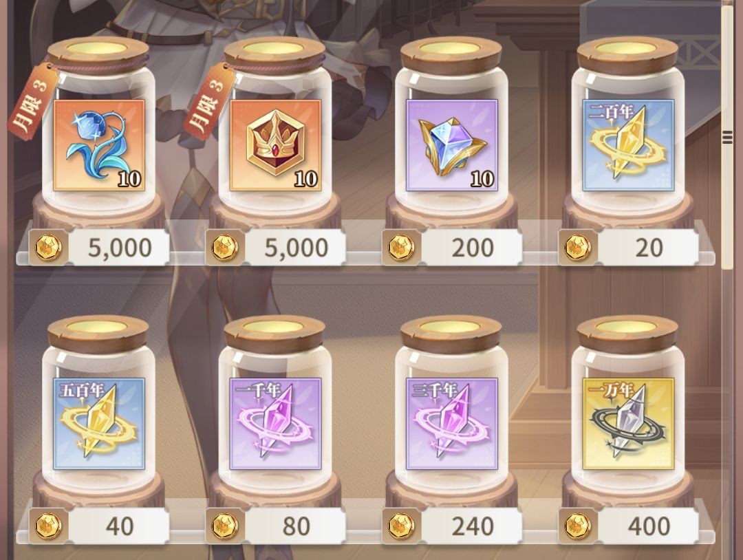Click the gold coin icon beside 400

point(578,526)
